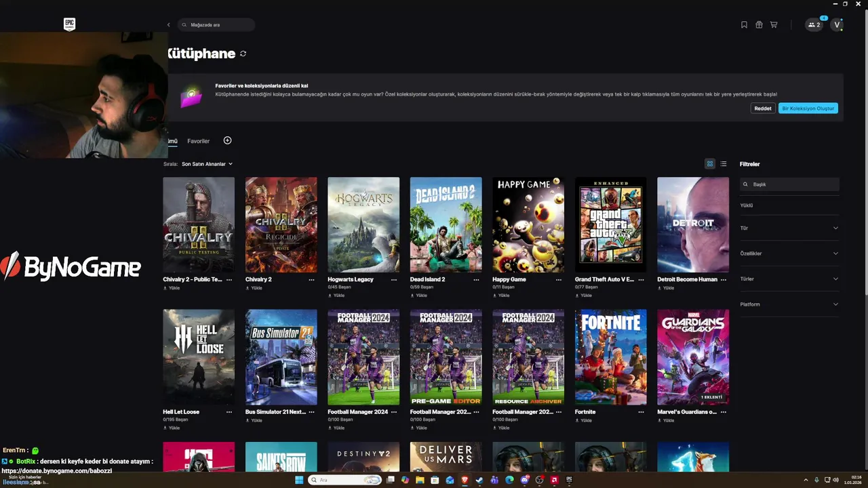Open the taskbar volume control

click(x=835, y=480)
